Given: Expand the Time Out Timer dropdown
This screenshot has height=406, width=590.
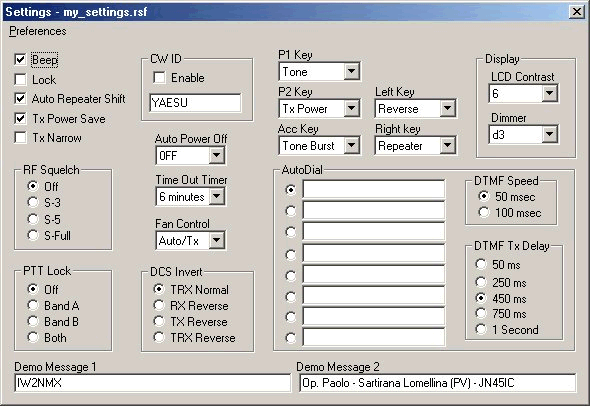Looking at the screenshot, I should point(217,196).
